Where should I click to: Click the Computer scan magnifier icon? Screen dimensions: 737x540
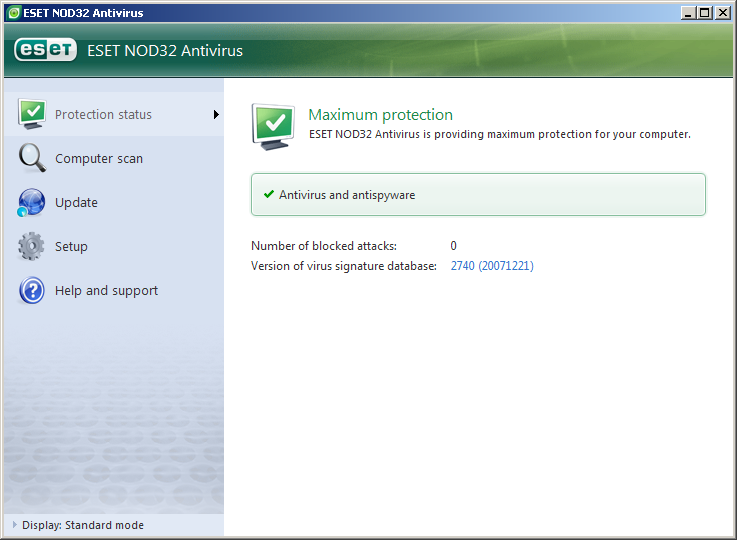tap(32, 158)
